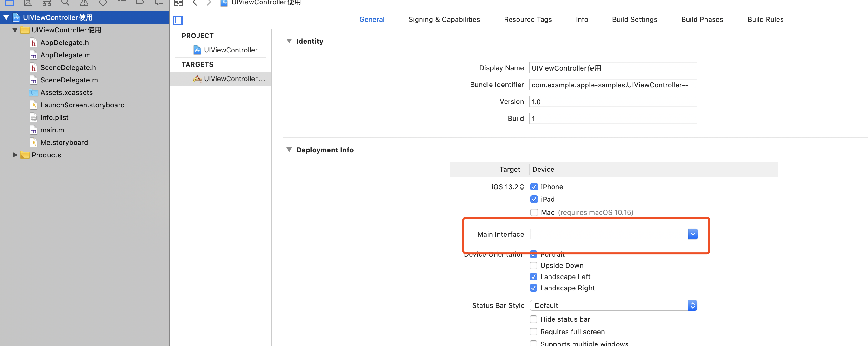This screenshot has height=346, width=868.
Task: Open the Symbol navigator hierarchy icon
Action: [x=46, y=3]
